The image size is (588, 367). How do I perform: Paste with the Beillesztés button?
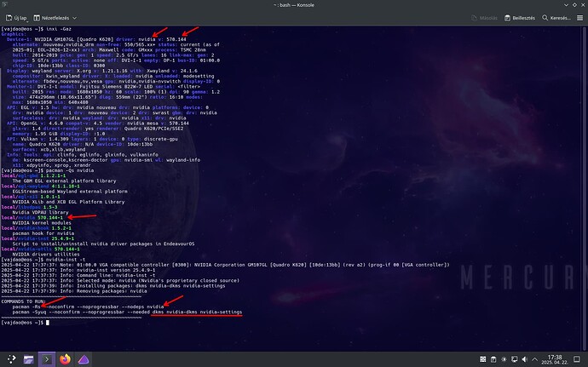[519, 18]
